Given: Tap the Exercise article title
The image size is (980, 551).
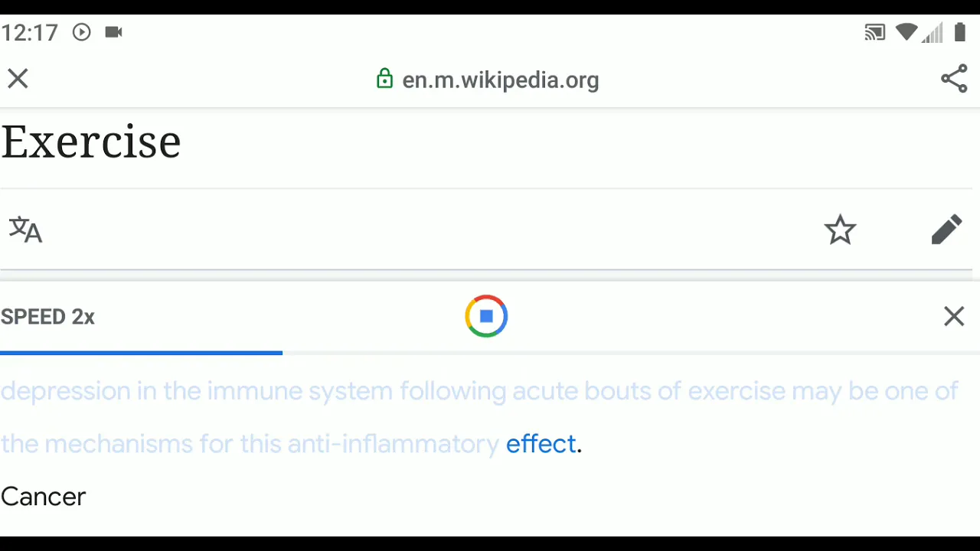Looking at the screenshot, I should (x=91, y=142).
